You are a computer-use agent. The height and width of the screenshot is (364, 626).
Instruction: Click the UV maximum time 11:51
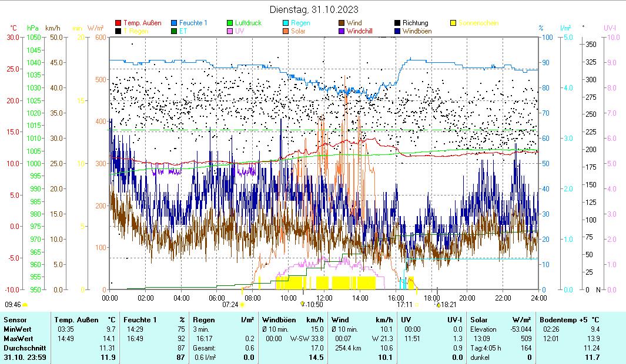click(x=413, y=339)
